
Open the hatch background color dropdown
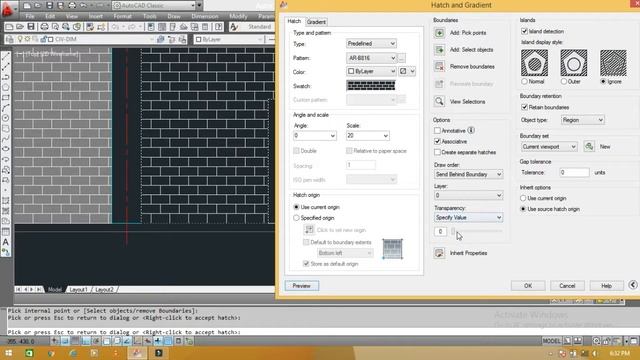[x=407, y=71]
